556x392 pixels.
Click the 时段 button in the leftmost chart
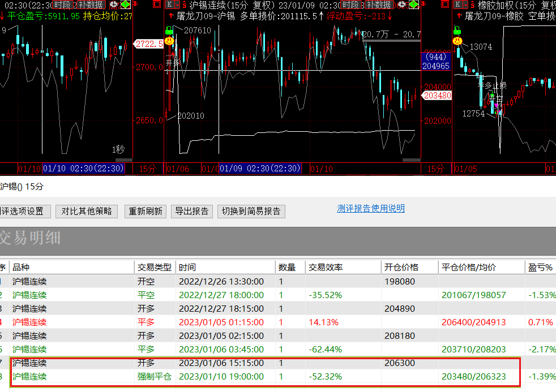(63, 5)
